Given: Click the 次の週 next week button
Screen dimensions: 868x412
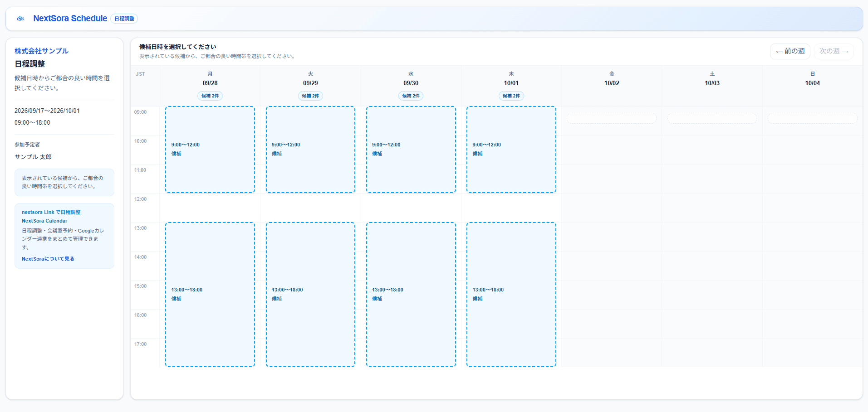Looking at the screenshot, I should (834, 51).
